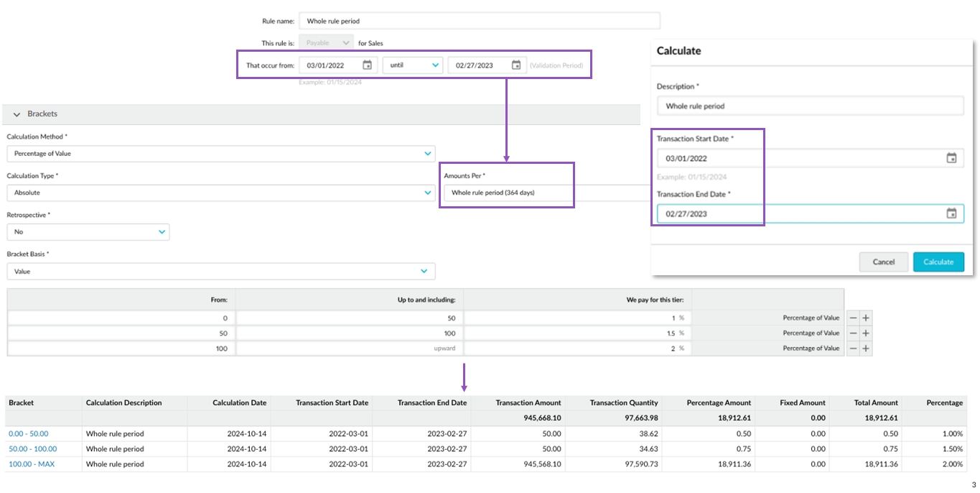980x493 pixels.
Task: Open calendar for rule end date 02/27/2023
Action: (515, 65)
